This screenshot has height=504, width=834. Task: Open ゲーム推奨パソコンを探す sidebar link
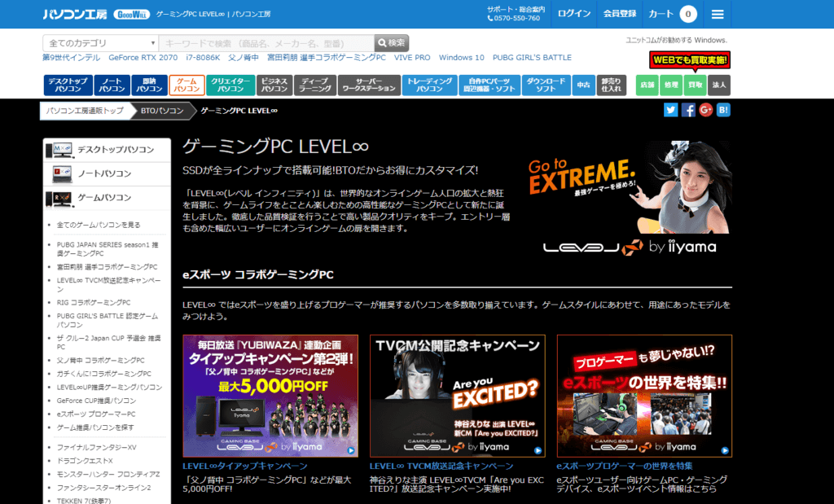[95, 427]
